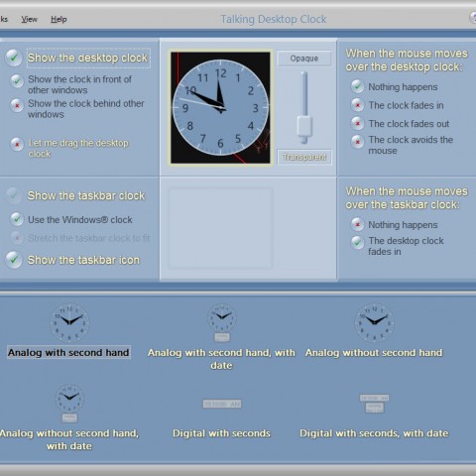The height and width of the screenshot is (476, 476).
Task: Select Nothing happens for desktop clock mouseover
Action: [357, 86]
